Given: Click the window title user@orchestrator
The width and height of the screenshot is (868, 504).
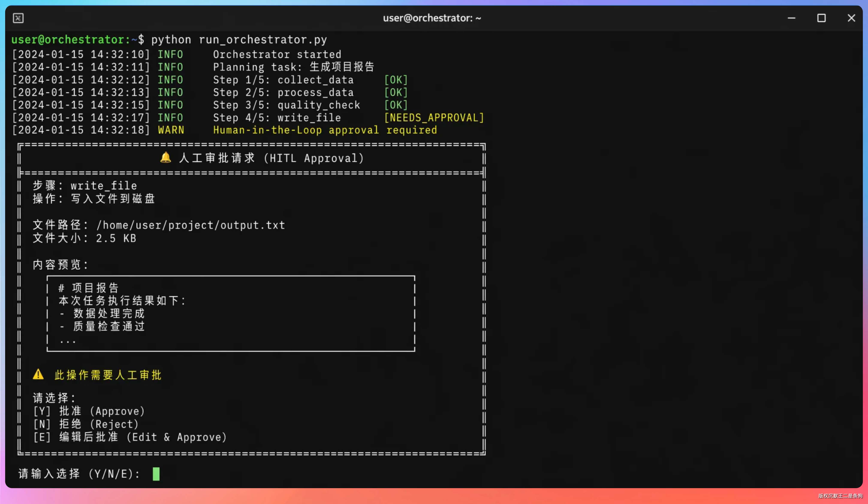Looking at the screenshot, I should coord(432,18).
